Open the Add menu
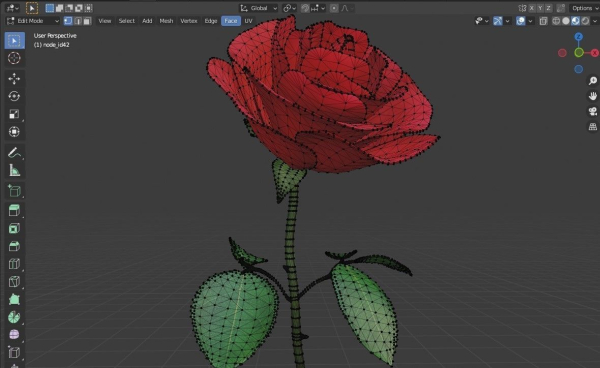 (147, 21)
